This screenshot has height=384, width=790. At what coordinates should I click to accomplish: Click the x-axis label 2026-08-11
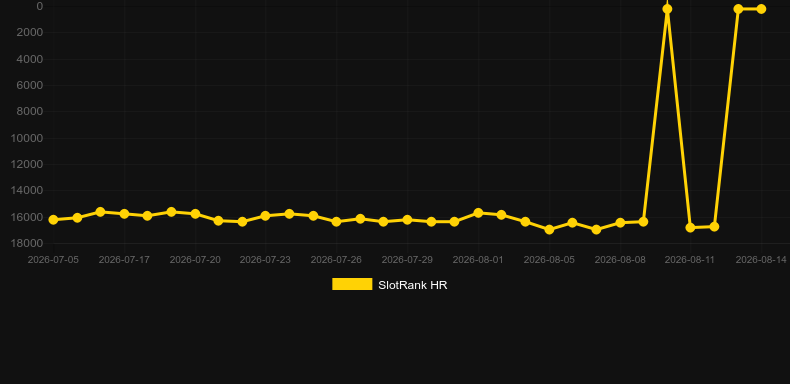tap(690, 260)
